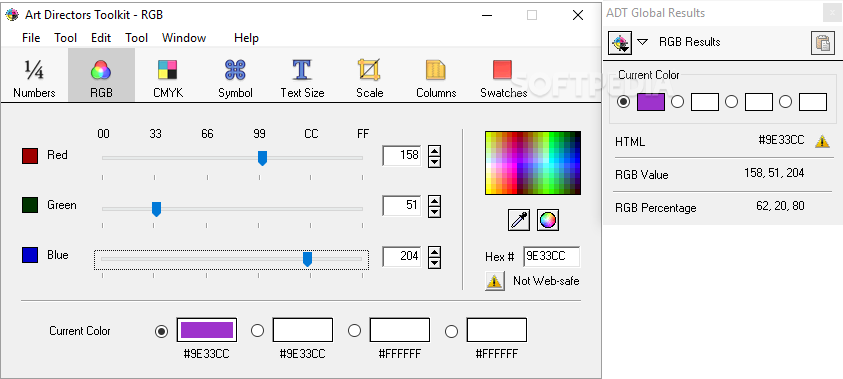Select the RGB tool in toolbar
Image resolution: width=843 pixels, height=379 pixels.
coord(101,75)
